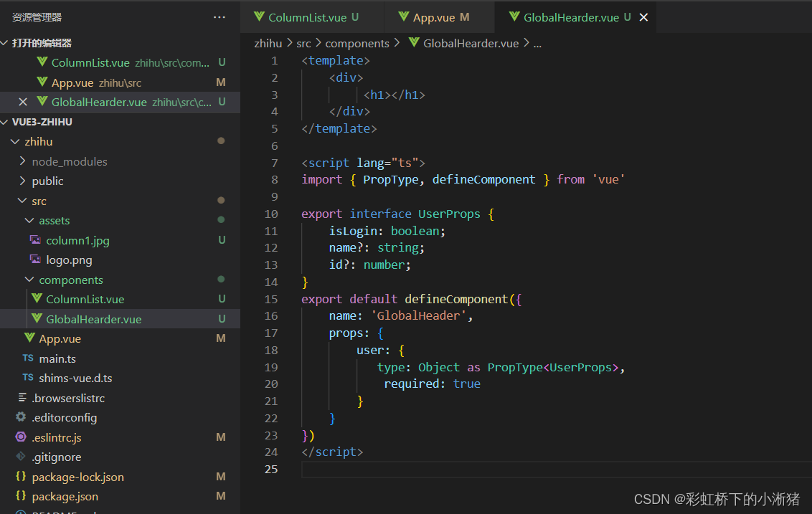812x514 pixels.
Task: Click line number 15 in the gutter
Action: click(x=271, y=299)
